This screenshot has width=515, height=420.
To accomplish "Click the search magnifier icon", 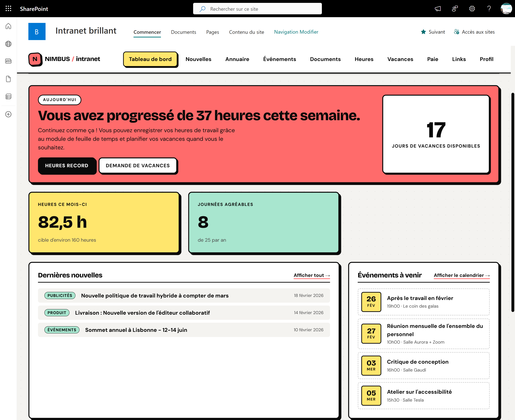I will [202, 9].
